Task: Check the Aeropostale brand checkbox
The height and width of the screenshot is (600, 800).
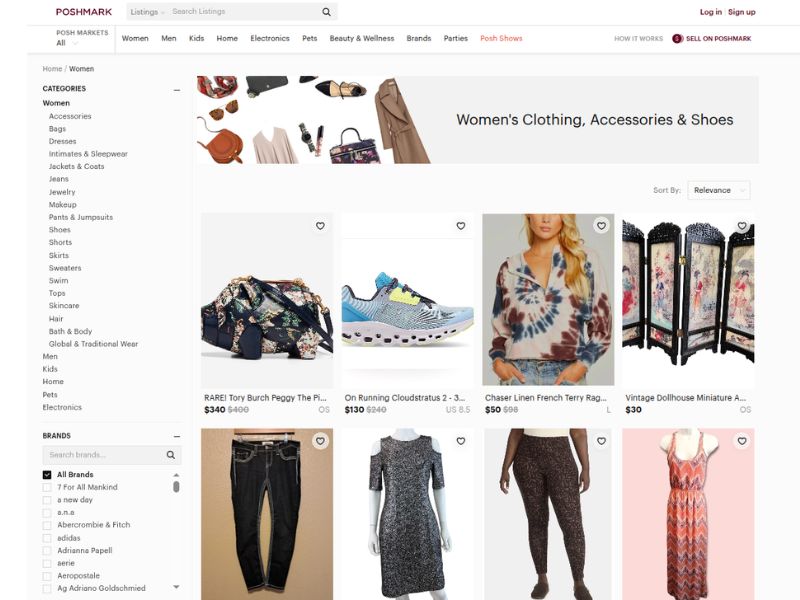Action: [x=47, y=576]
